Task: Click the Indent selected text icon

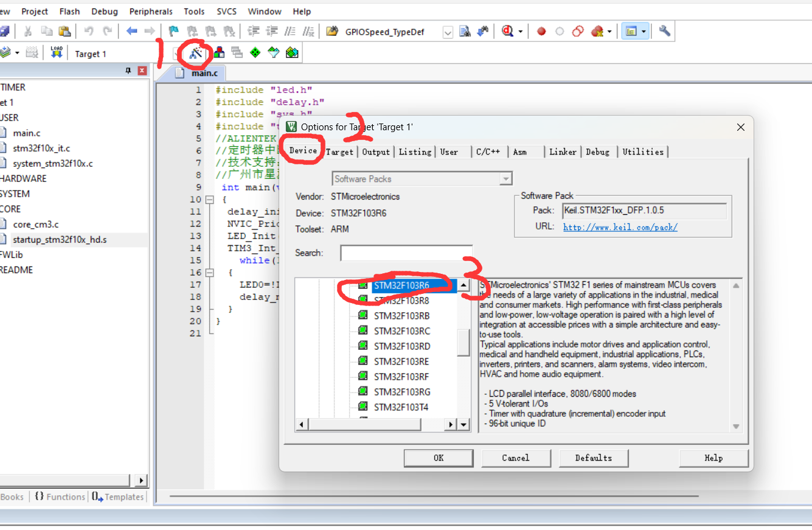Action: point(254,31)
